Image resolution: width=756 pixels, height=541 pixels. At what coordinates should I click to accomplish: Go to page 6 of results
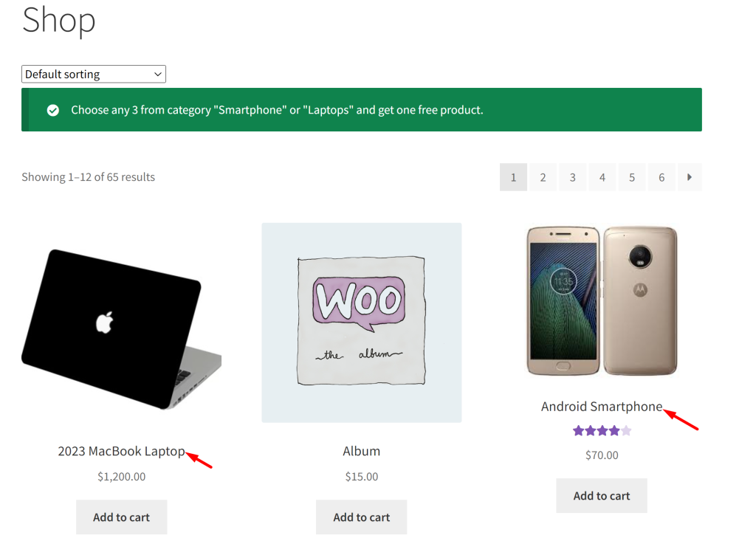(x=661, y=177)
